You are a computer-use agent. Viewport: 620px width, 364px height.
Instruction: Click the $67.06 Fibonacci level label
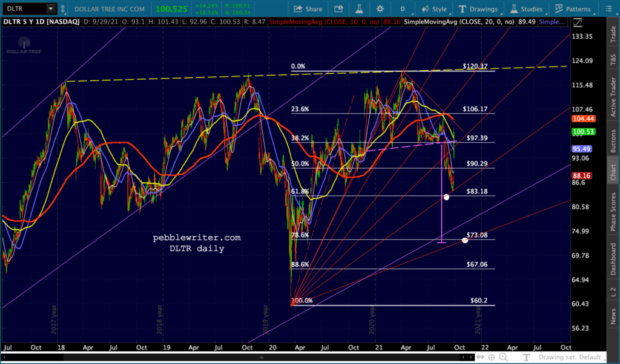coord(477,264)
